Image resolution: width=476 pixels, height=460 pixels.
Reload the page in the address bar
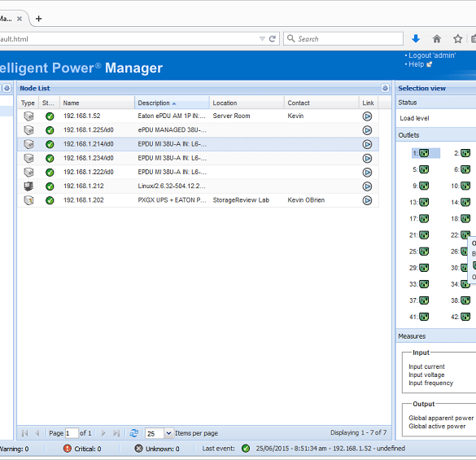click(273, 38)
